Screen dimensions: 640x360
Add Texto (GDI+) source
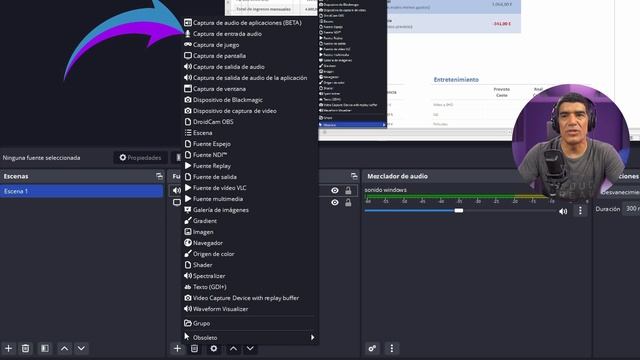(x=249, y=287)
